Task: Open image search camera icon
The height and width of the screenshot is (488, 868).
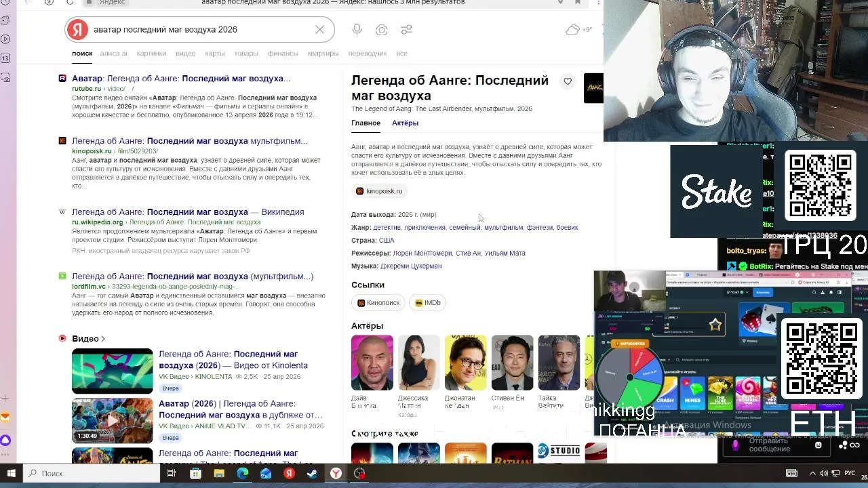Action: pos(382,30)
